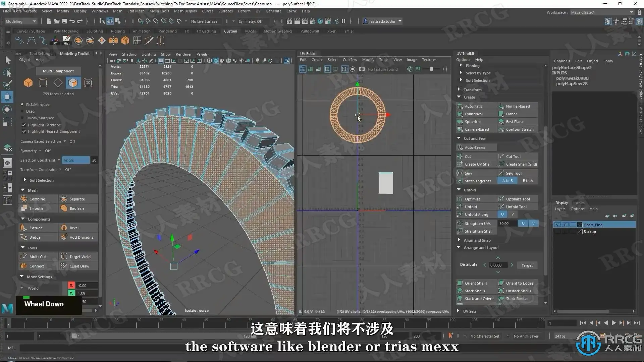Click the Target distribute button
The width and height of the screenshot is (644, 362).
tap(527, 265)
